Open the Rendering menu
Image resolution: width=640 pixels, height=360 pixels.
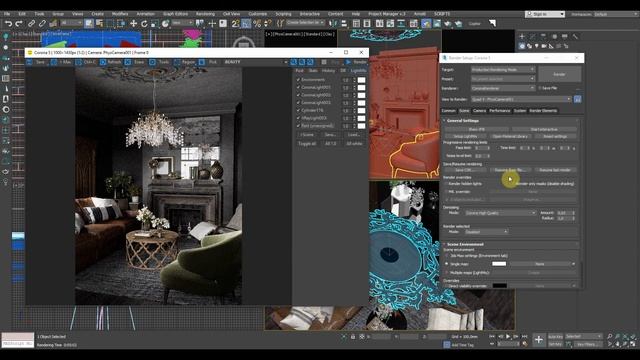(x=205, y=14)
